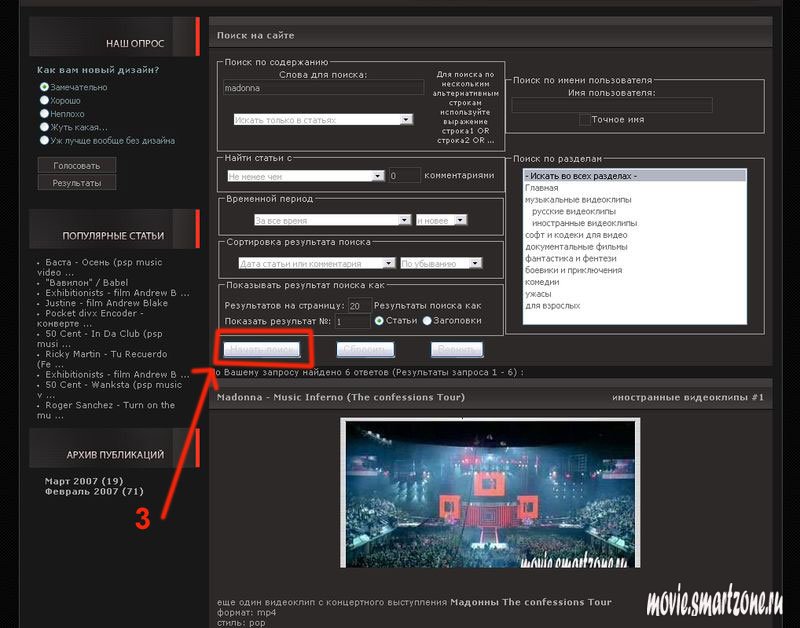Open 'Февраль 2007 (71)' archive link

click(94, 491)
